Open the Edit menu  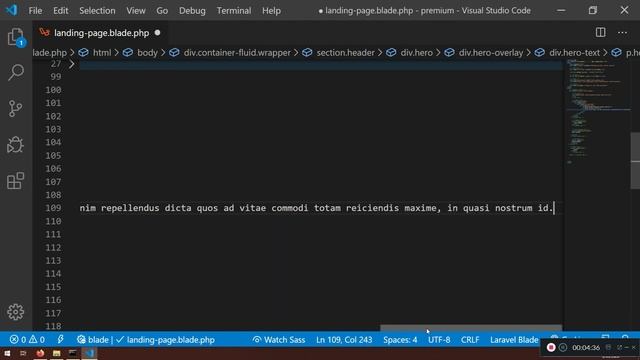coord(60,11)
